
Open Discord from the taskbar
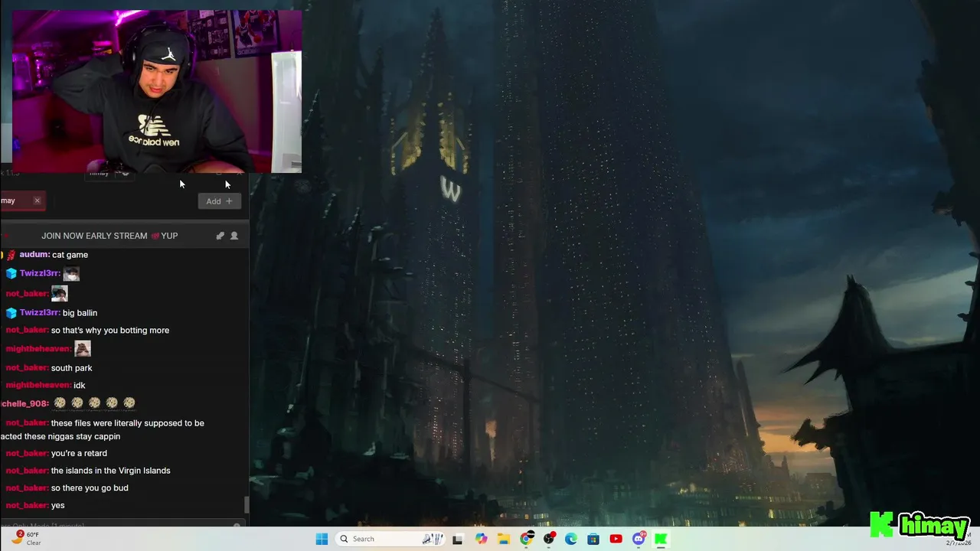pyautogui.click(x=639, y=539)
